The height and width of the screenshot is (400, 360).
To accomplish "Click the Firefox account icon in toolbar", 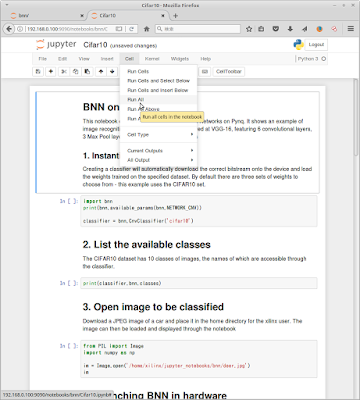I will coord(319,29).
